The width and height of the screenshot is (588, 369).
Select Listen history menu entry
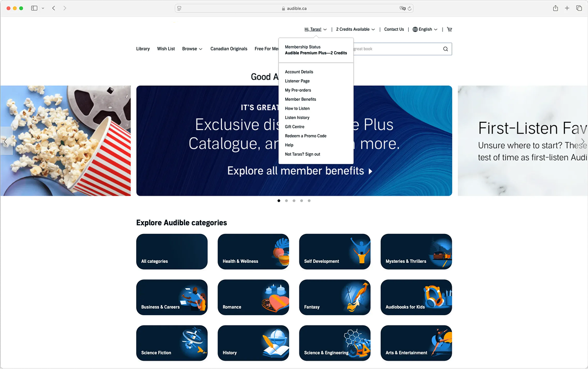coord(297,117)
